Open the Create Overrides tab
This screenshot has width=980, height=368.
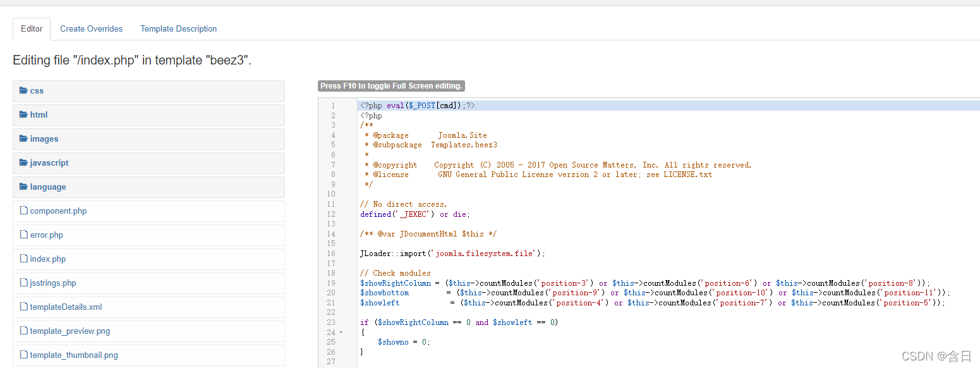(91, 28)
